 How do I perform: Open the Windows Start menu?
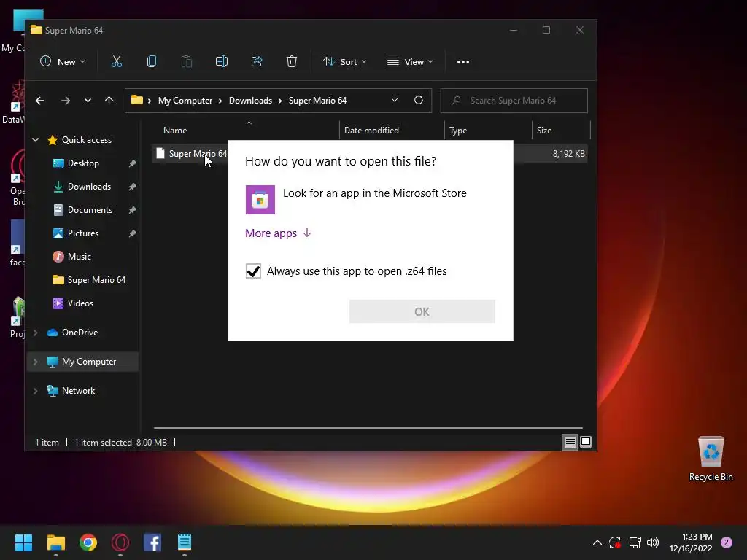[23, 542]
